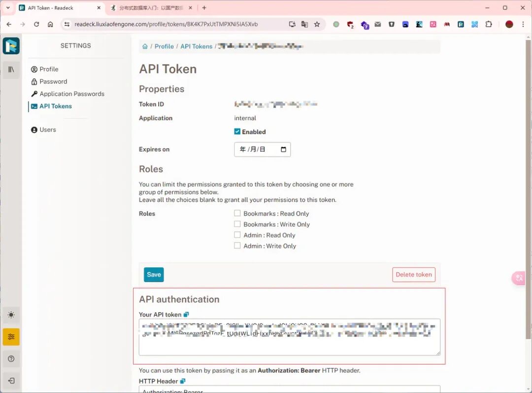Select API Tokens in settings menu
The height and width of the screenshot is (393, 532).
point(52,106)
